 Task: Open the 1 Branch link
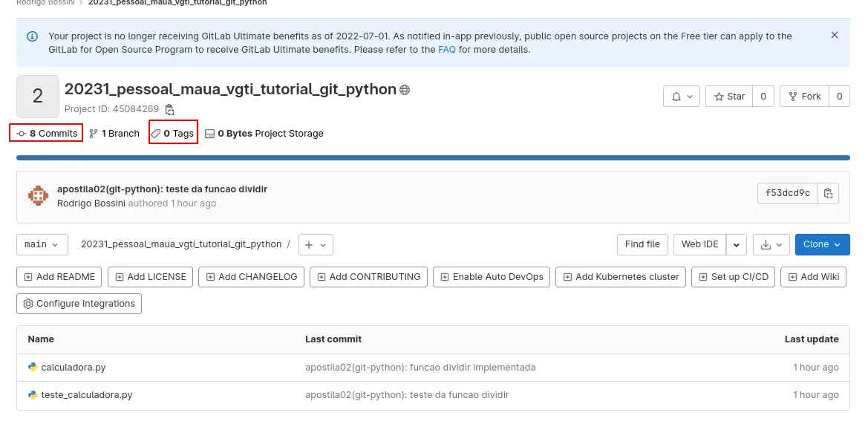pyautogui.click(x=114, y=134)
